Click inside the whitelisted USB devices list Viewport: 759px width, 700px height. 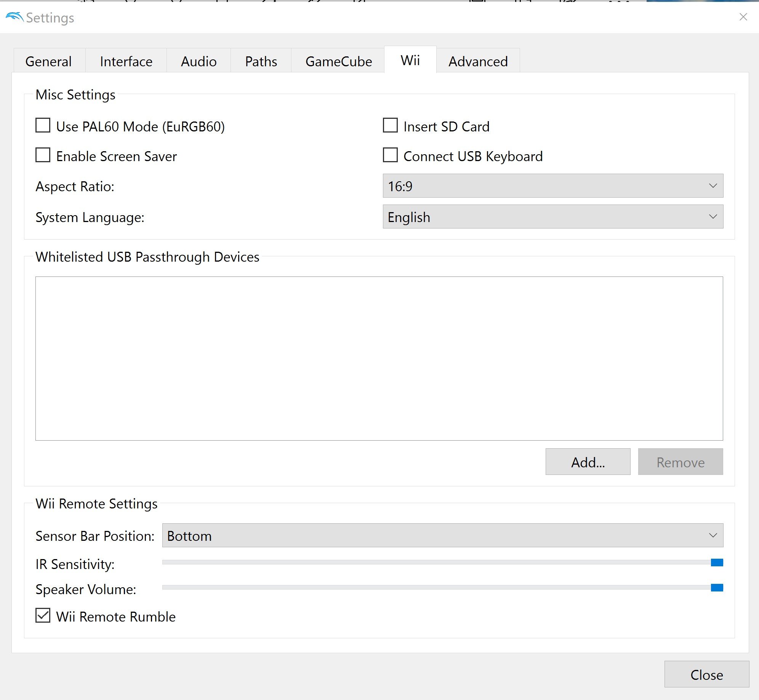coord(379,358)
